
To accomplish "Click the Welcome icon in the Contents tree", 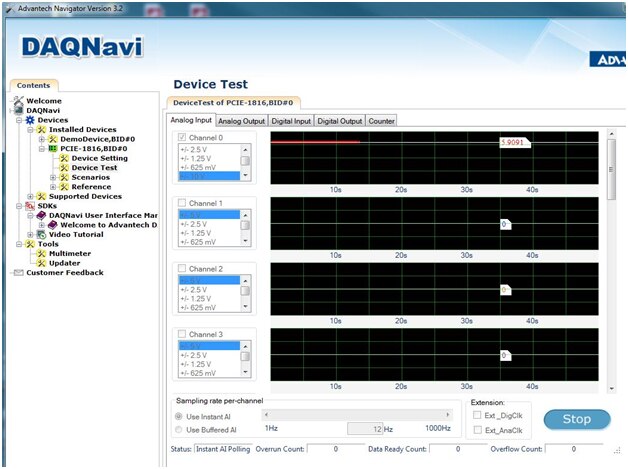I will (x=18, y=101).
